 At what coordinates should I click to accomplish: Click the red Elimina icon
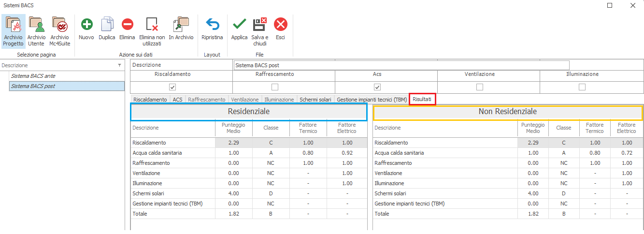[127, 24]
